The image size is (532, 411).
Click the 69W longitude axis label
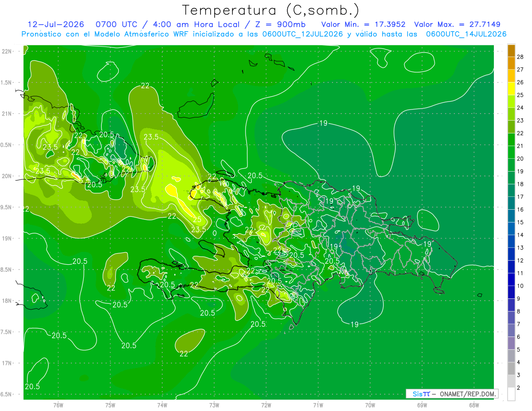[422, 405]
